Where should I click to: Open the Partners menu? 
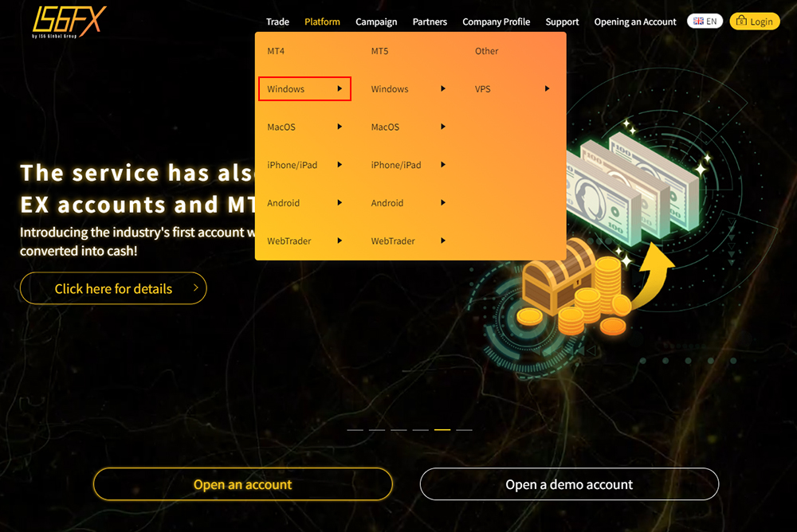click(430, 22)
